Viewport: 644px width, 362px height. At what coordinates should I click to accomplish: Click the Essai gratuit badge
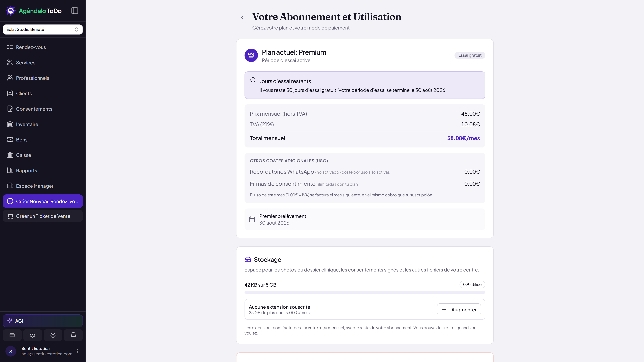click(x=470, y=55)
